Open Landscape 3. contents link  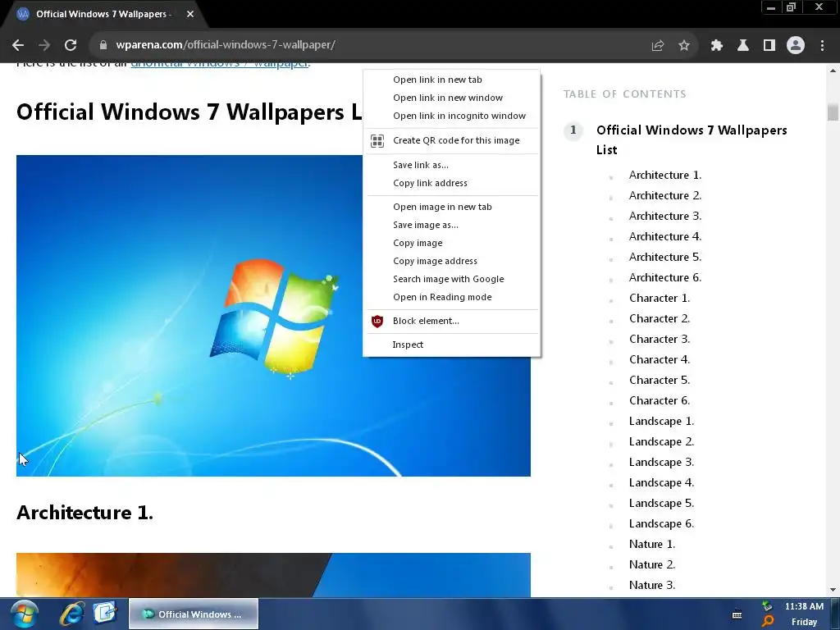[x=662, y=462]
